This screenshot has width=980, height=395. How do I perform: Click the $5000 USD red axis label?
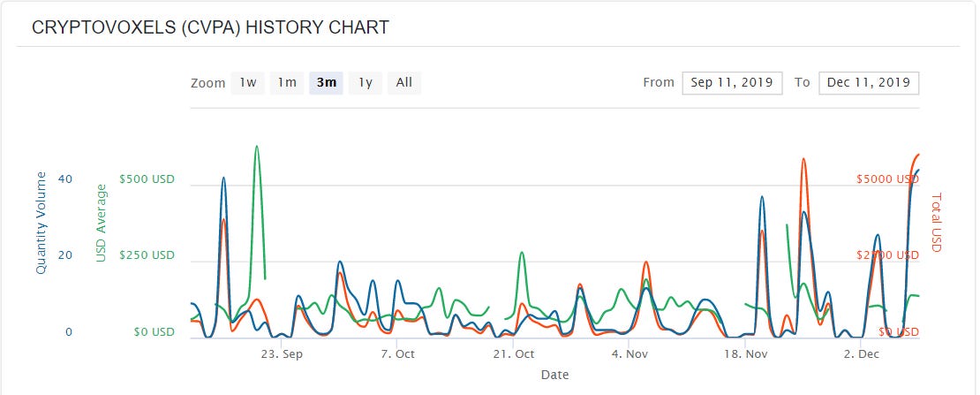pyautogui.click(x=887, y=179)
